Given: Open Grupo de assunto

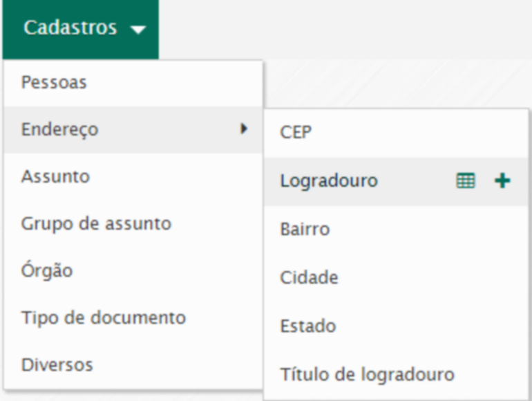Looking at the screenshot, I should pos(96,223).
